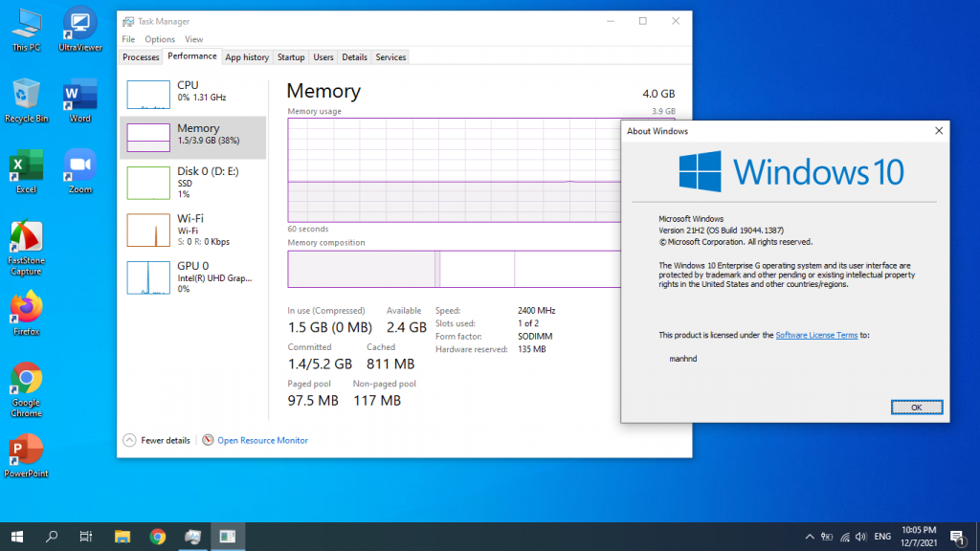The width and height of the screenshot is (980, 551).
Task: Open File Explorer from the taskbar
Action: point(122,537)
